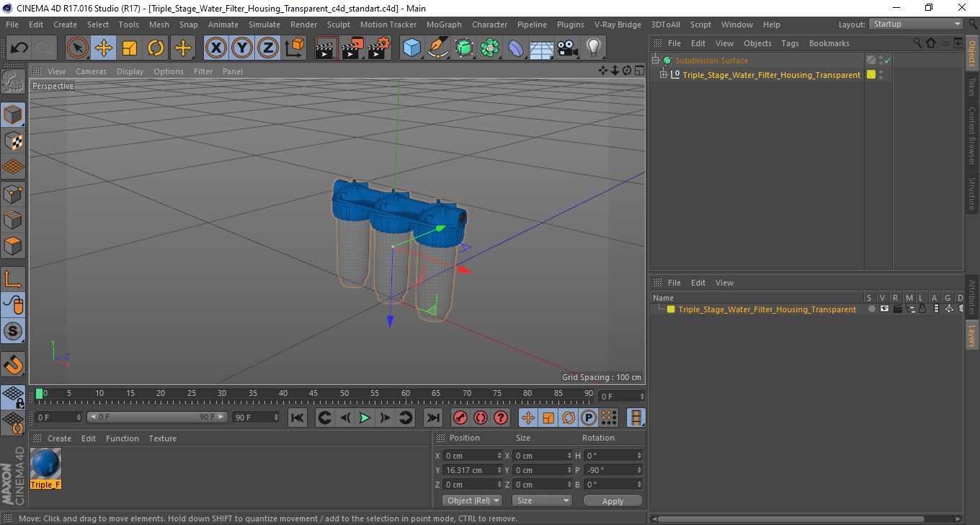
Task: Toggle the layer Render clapper icon
Action: pyautogui.click(x=897, y=309)
